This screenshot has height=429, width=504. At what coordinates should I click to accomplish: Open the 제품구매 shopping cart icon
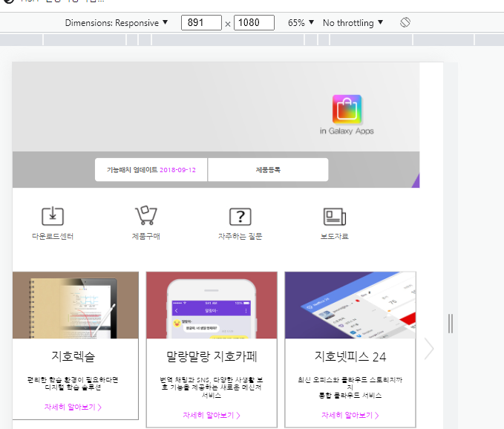[x=146, y=215]
